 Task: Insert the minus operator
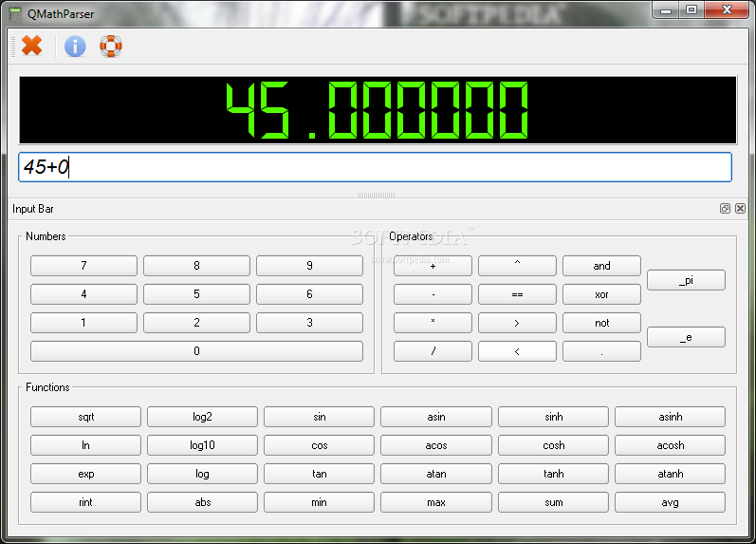(x=433, y=294)
